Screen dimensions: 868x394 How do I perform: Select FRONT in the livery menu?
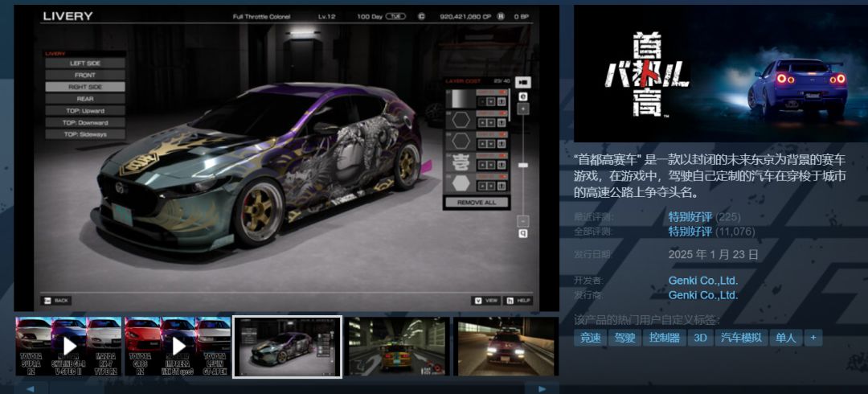tap(85, 75)
